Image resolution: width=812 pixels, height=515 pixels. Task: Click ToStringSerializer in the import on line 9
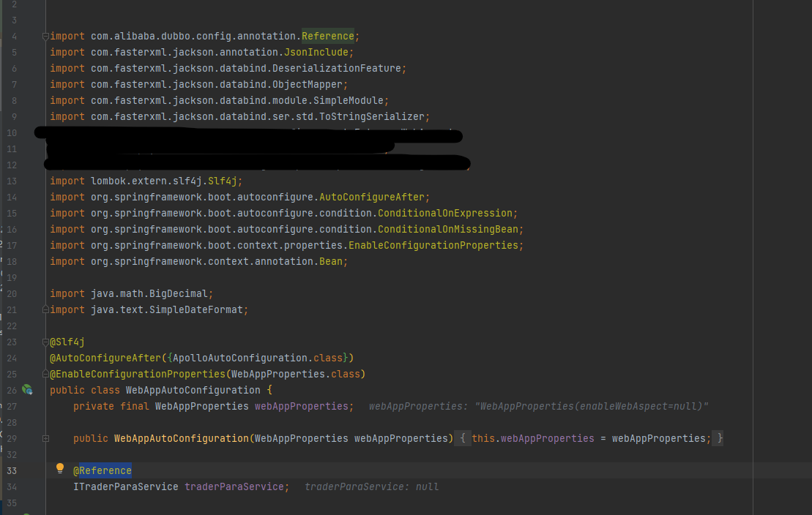(372, 116)
